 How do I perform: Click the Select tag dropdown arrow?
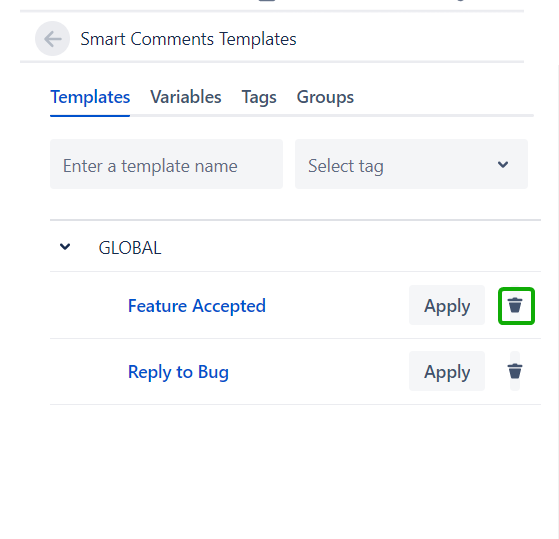pyautogui.click(x=503, y=164)
